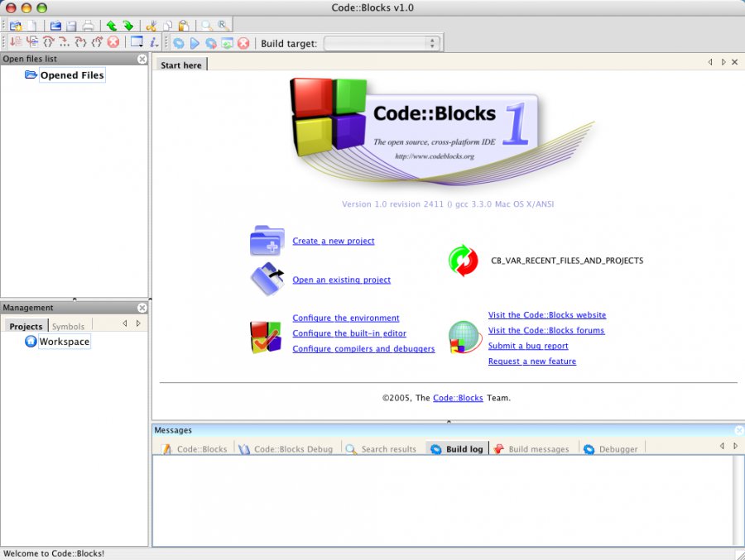Viewport: 745px width, 560px height.
Task: Click Configure the built-in editor link
Action: (349, 333)
